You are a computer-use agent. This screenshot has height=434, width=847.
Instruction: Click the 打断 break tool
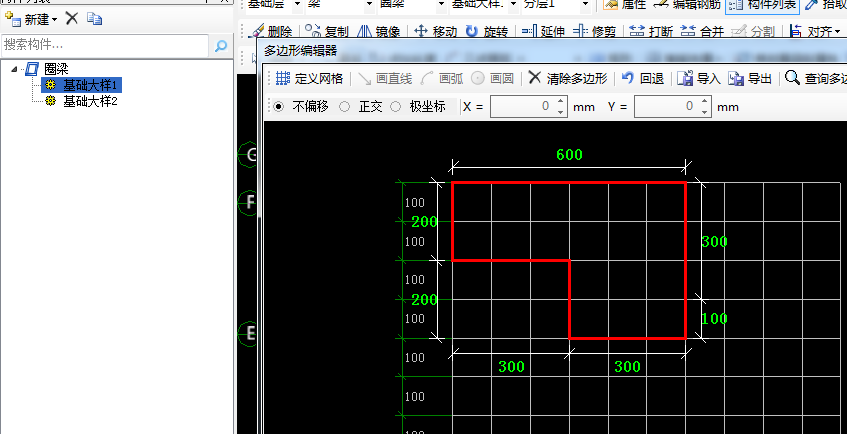(652, 31)
